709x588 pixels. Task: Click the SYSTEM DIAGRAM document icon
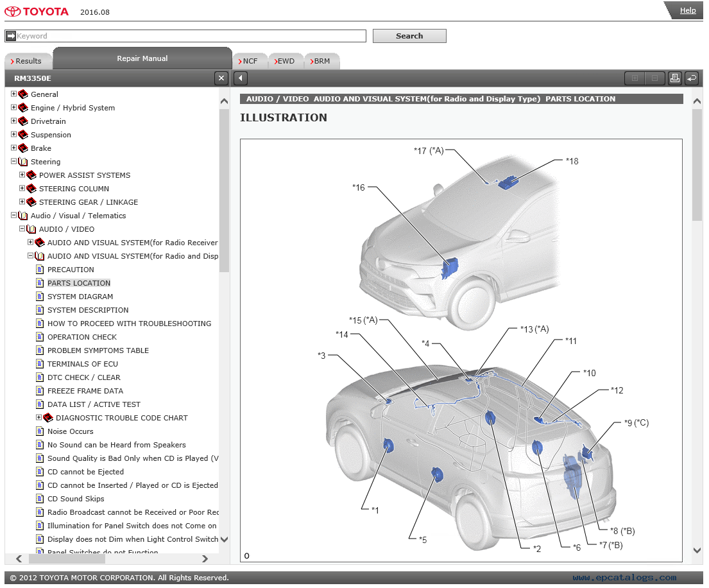tap(40, 297)
